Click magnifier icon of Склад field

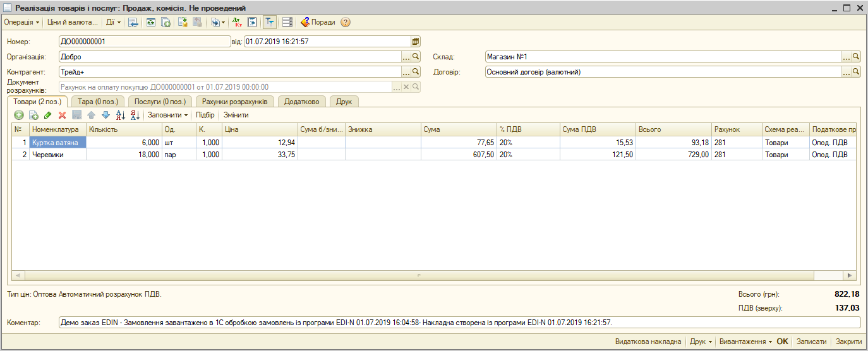pos(857,57)
